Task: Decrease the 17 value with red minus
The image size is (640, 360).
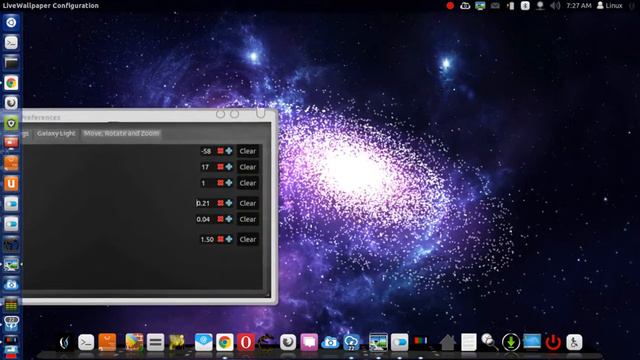Action: [x=220, y=167]
